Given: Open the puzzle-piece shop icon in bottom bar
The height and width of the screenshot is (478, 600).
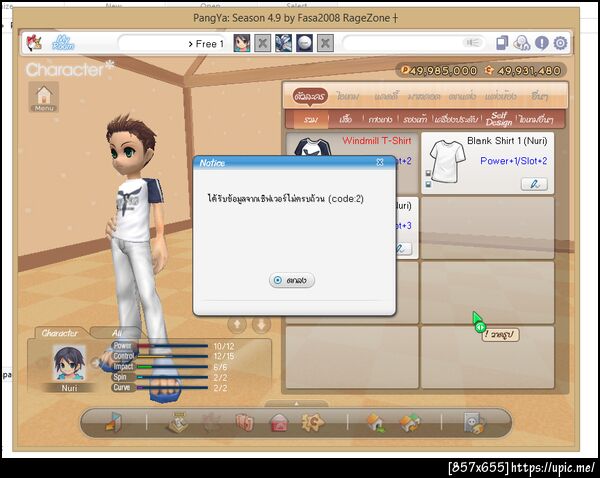Looking at the screenshot, I should [x=312, y=423].
